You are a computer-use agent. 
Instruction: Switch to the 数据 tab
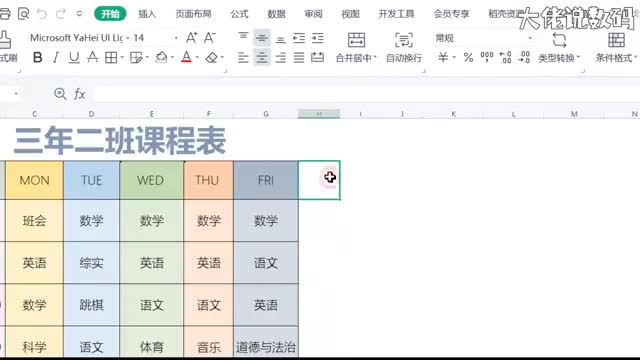point(276,14)
